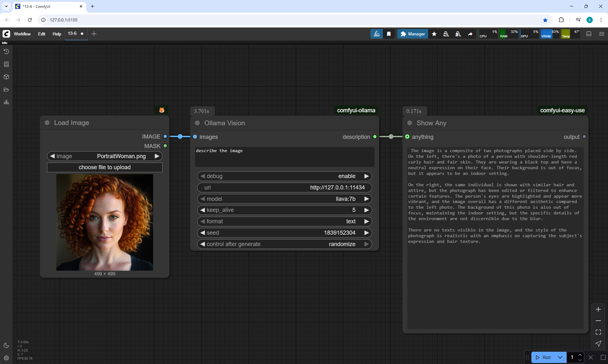
Task: Click the fit view canvas icon
Action: coord(598,332)
